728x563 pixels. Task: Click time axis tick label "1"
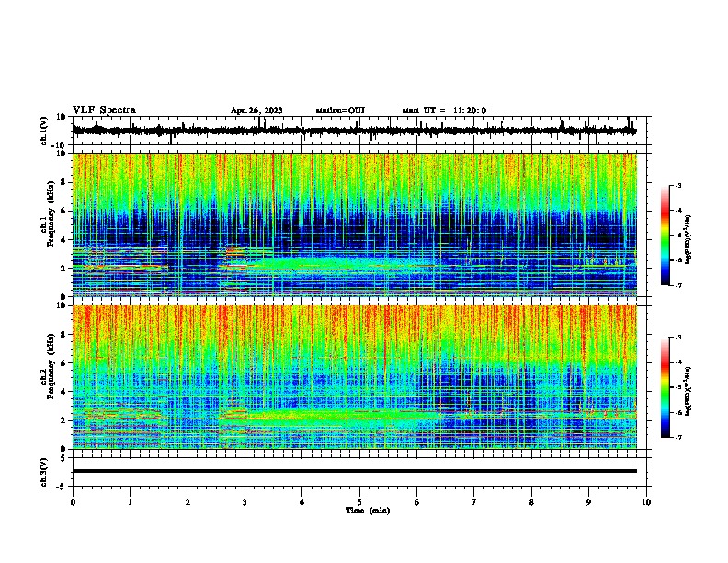coord(130,502)
